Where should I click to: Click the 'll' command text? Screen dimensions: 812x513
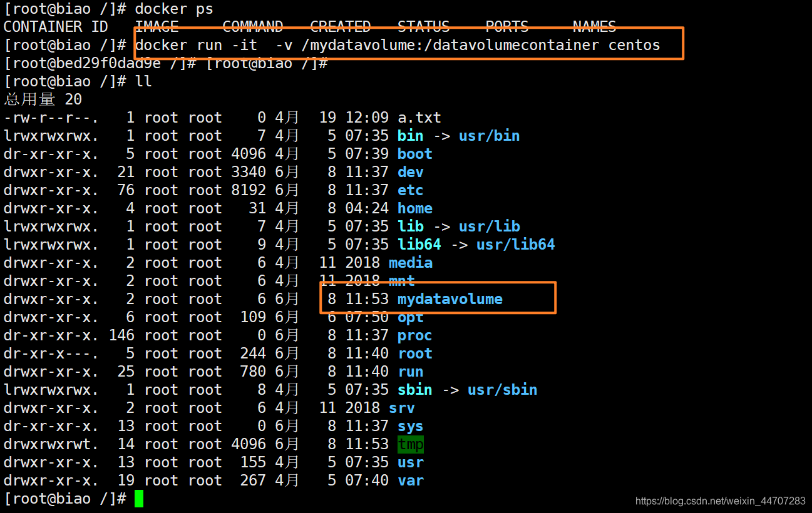click(144, 81)
